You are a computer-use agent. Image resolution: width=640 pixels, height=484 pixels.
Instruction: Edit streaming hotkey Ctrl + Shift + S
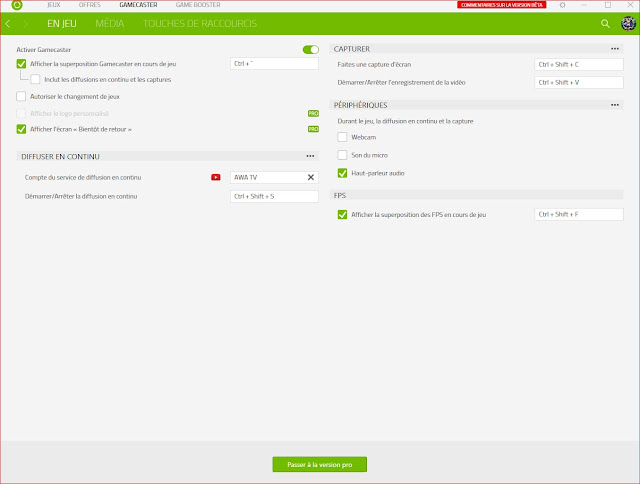pyautogui.click(x=274, y=196)
